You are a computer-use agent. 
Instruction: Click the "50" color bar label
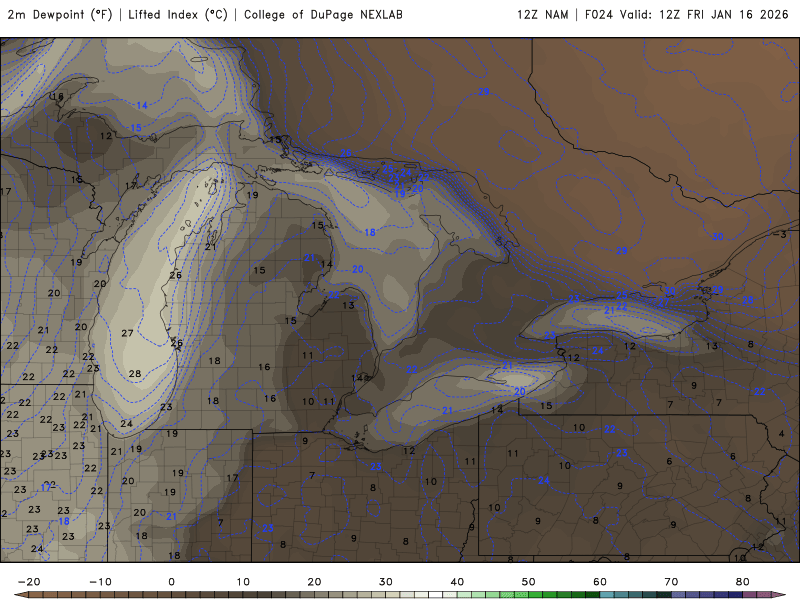coord(529,582)
